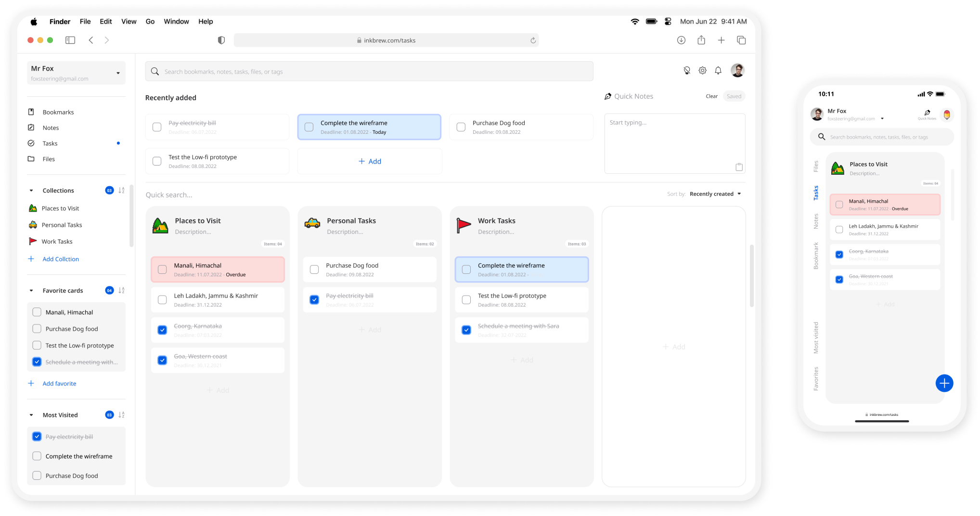Click the privacy shield icon
Viewport: 980px width, 516px height.
tap(221, 40)
